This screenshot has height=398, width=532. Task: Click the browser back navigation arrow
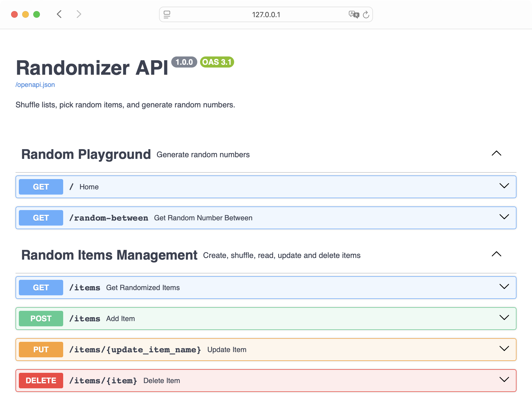59,14
